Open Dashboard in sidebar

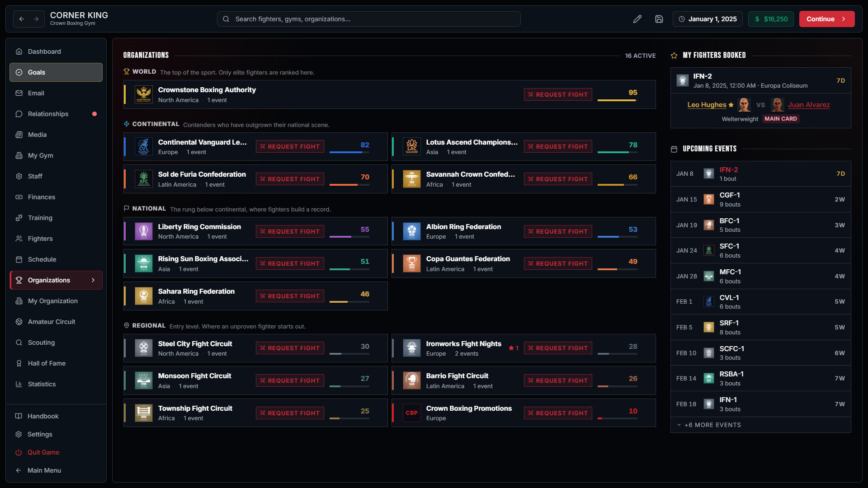click(56, 52)
